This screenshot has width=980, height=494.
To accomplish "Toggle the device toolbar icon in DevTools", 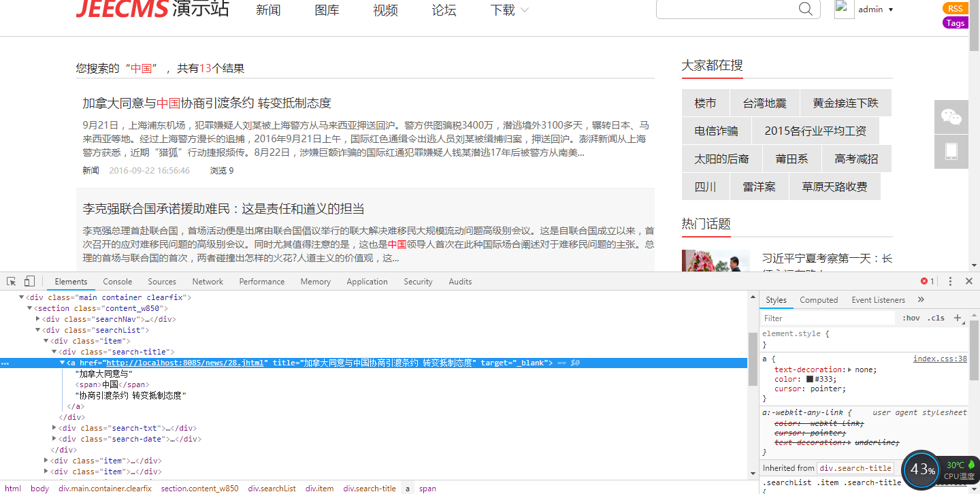I will click(29, 282).
